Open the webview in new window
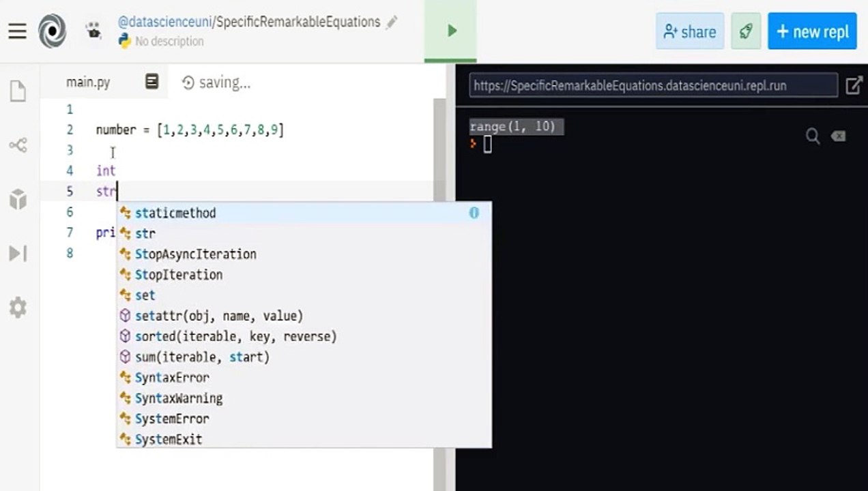The height and width of the screenshot is (491, 868). pos(854,85)
